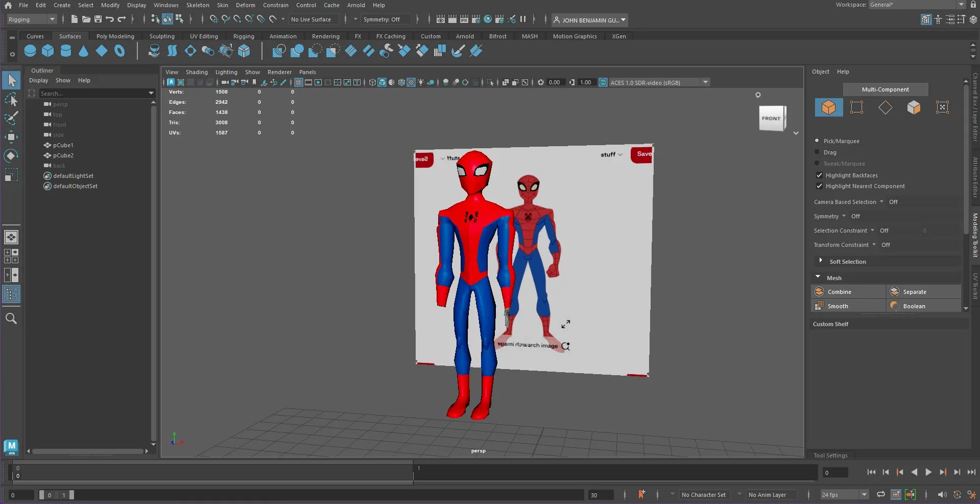Click the Outliner horizontal scrollbar
This screenshot has height=504, width=980.
(87, 451)
